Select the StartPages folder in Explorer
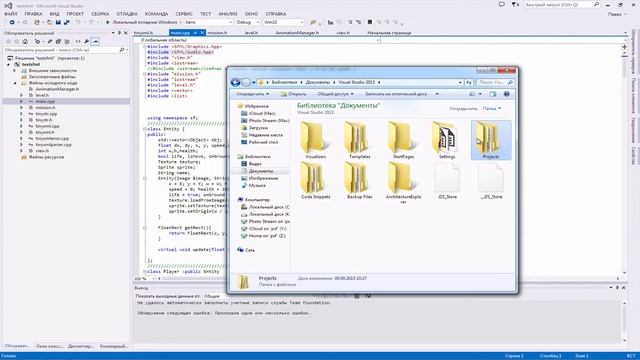The height and width of the screenshot is (360, 640). pos(403,140)
